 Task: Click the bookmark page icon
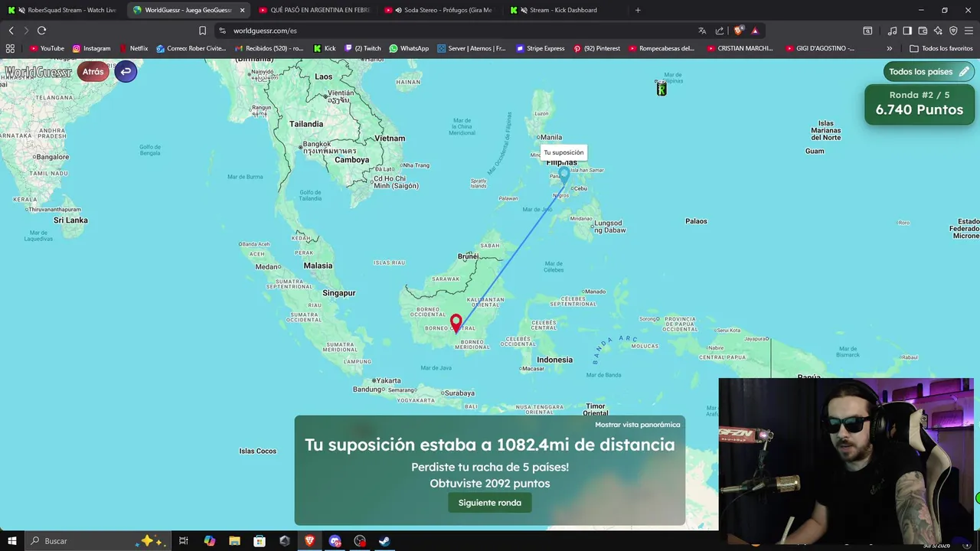coord(202,31)
